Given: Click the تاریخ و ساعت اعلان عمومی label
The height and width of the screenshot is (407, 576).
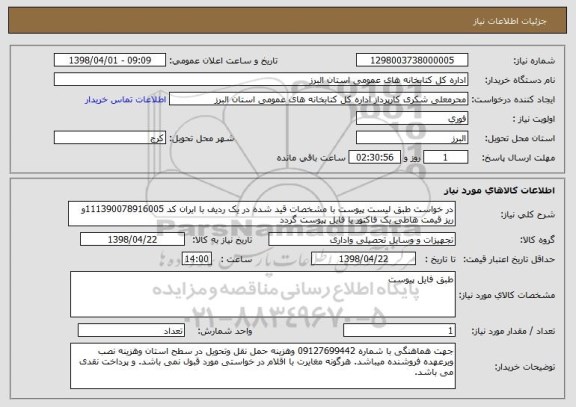Looking at the screenshot, I should (x=223, y=61).
